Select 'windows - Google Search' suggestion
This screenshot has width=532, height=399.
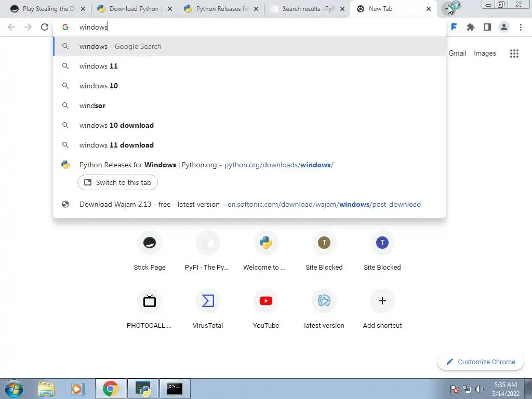click(x=249, y=46)
